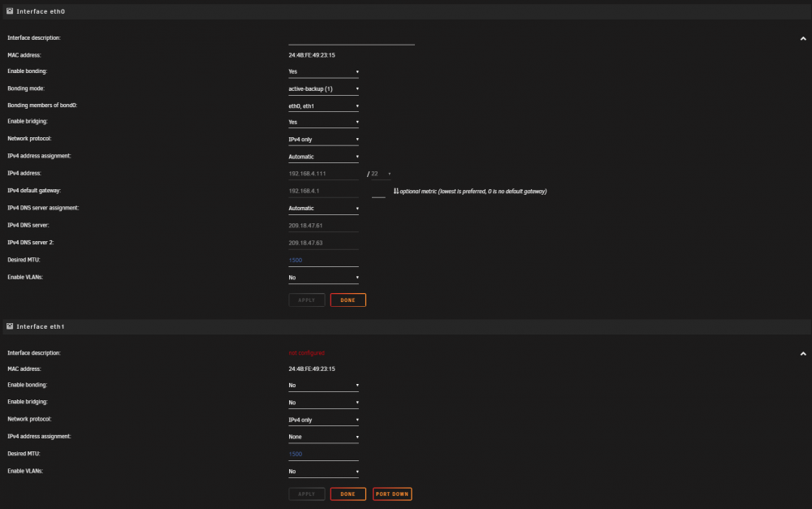Click eth1 Apply button
The width and height of the screenshot is (812, 509).
(x=307, y=494)
